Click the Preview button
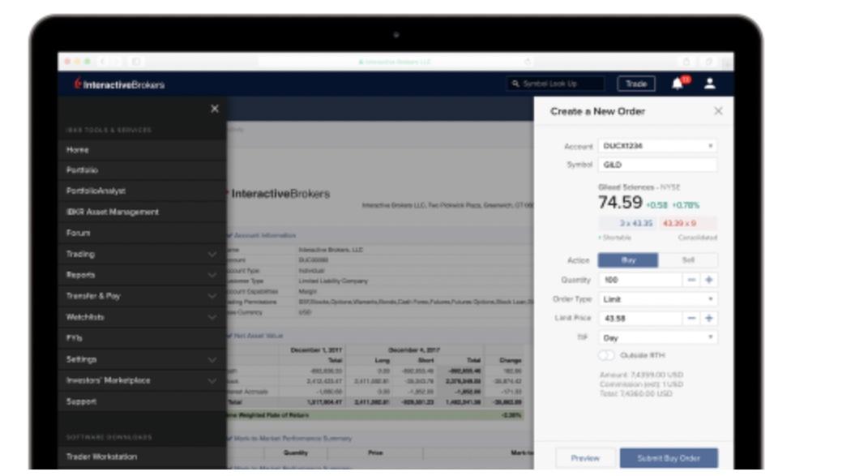This screenshot has height=476, width=868. point(585,458)
